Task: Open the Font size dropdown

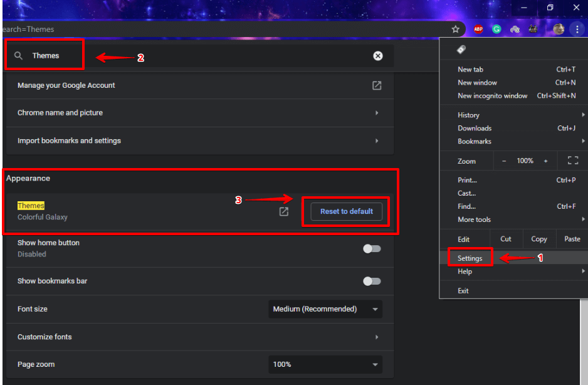Action: click(x=325, y=309)
